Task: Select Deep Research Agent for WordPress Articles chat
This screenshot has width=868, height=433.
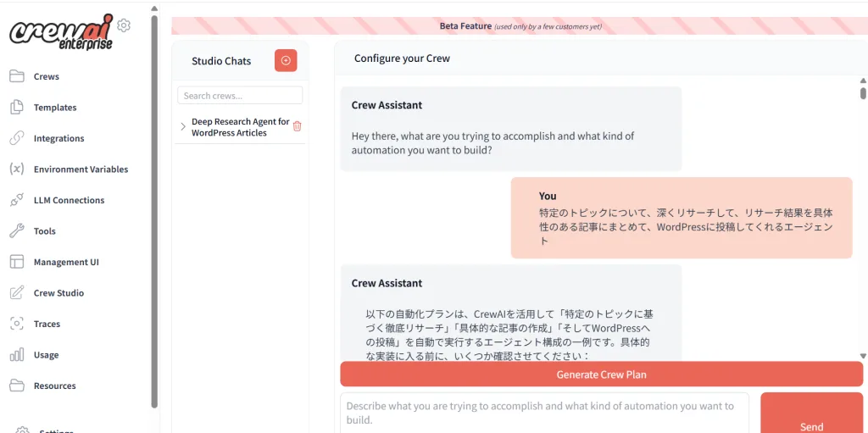Action: pyautogui.click(x=240, y=127)
